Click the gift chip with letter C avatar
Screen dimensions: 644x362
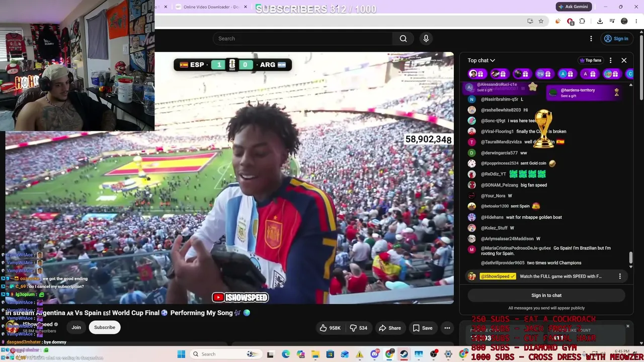click(629, 74)
